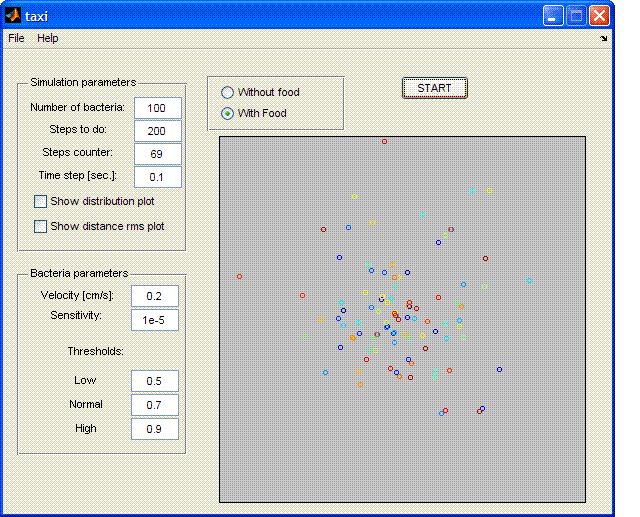640x517 pixels.
Task: Click the Number of bacteria field
Action: click(158, 108)
